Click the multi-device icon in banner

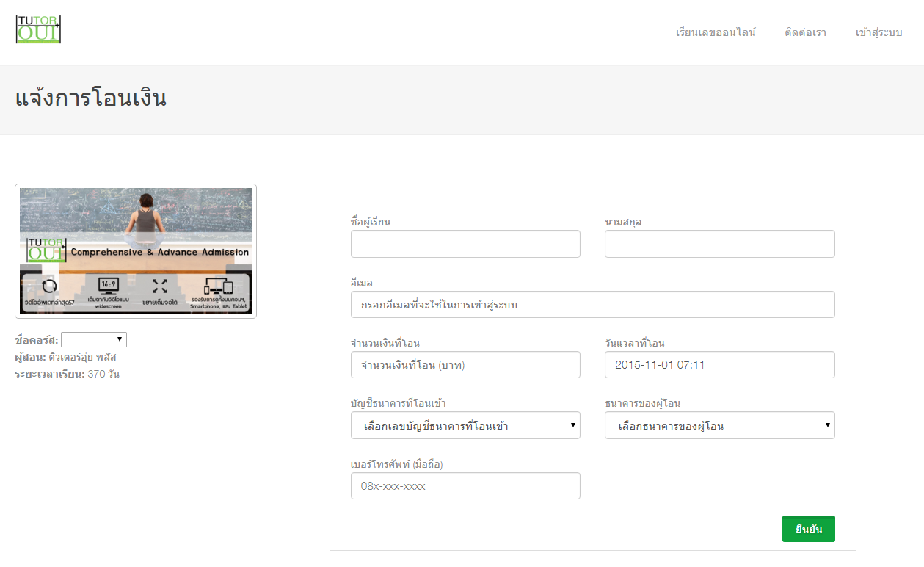coord(218,286)
